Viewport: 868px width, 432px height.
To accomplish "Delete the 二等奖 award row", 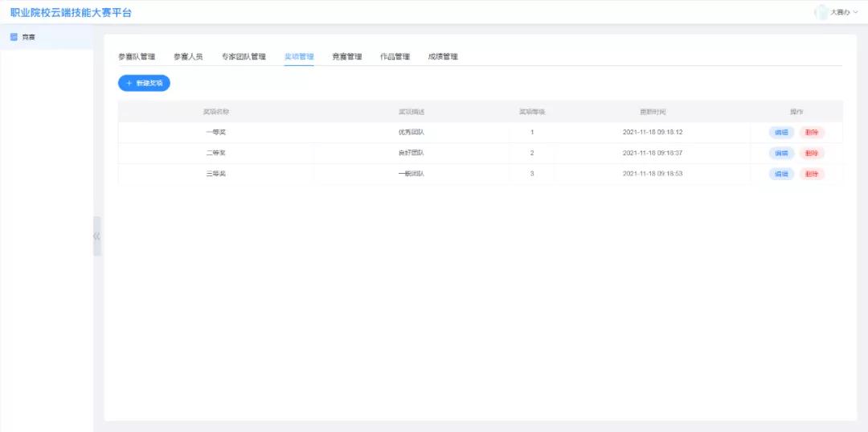I will coord(812,153).
